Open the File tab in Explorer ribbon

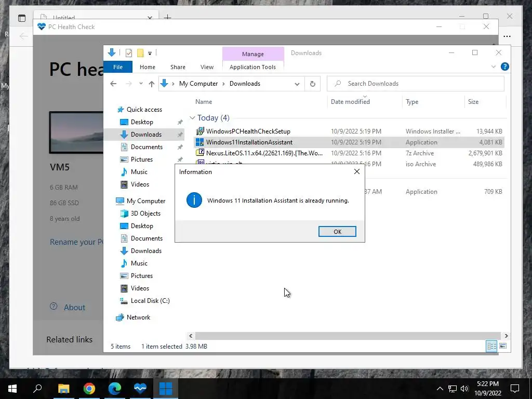click(x=118, y=67)
